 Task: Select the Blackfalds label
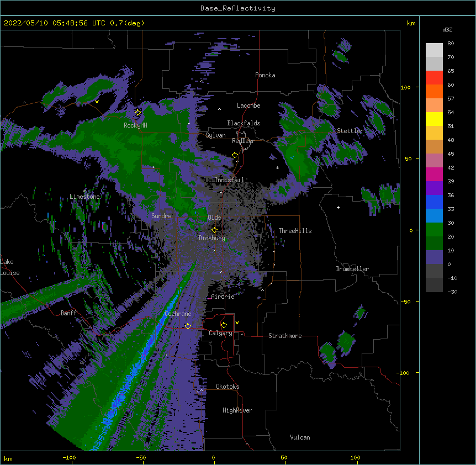[244, 123]
